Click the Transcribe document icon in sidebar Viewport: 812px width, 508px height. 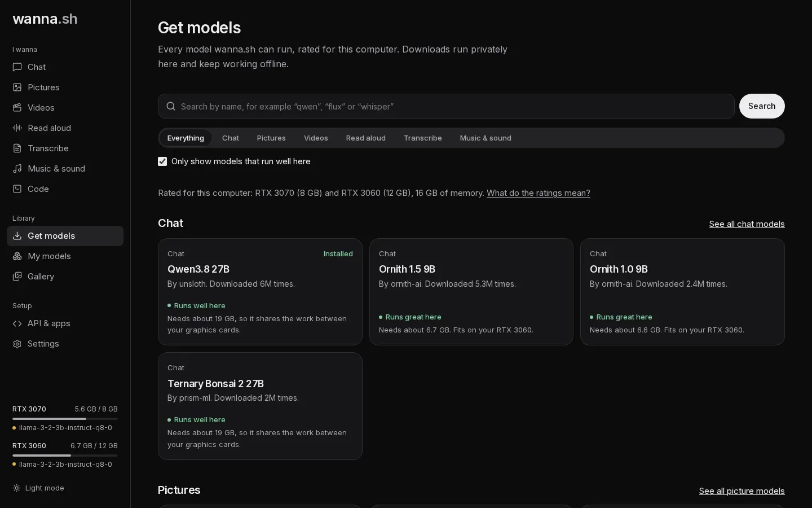click(17, 148)
